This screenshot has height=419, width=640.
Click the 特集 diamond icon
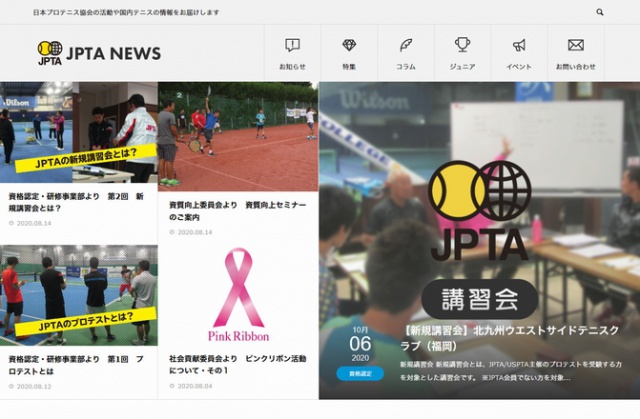pos(349,45)
